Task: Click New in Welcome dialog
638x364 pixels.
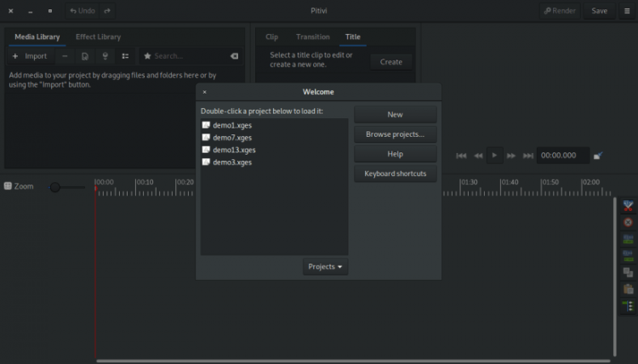Action: point(395,115)
